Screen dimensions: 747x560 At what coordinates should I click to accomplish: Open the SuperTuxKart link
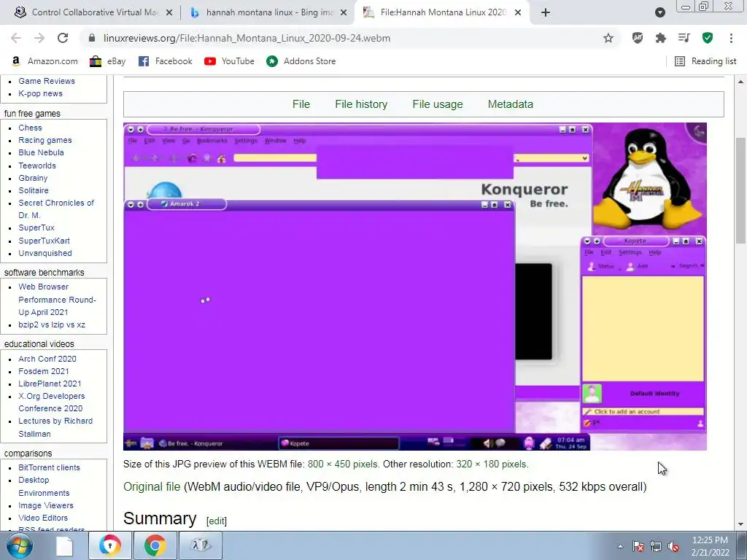point(44,241)
